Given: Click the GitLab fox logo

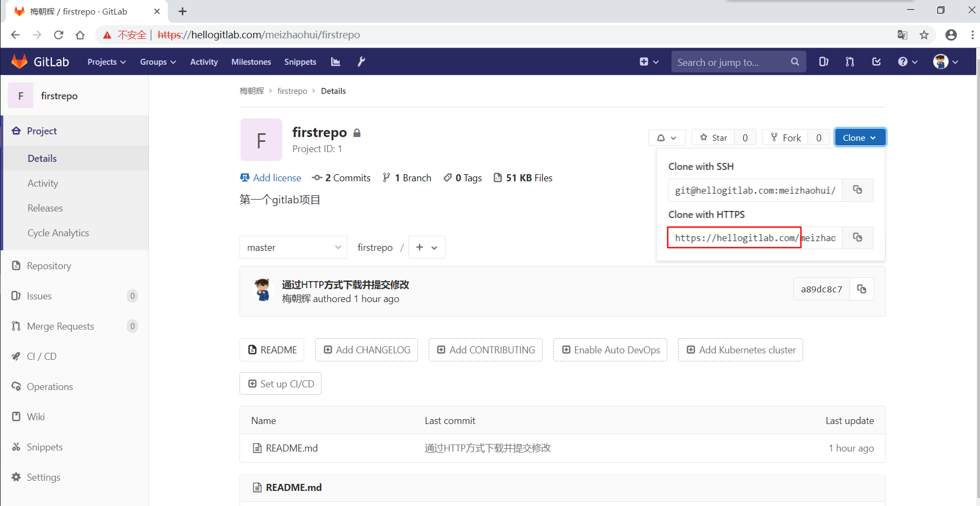Looking at the screenshot, I should [19, 61].
